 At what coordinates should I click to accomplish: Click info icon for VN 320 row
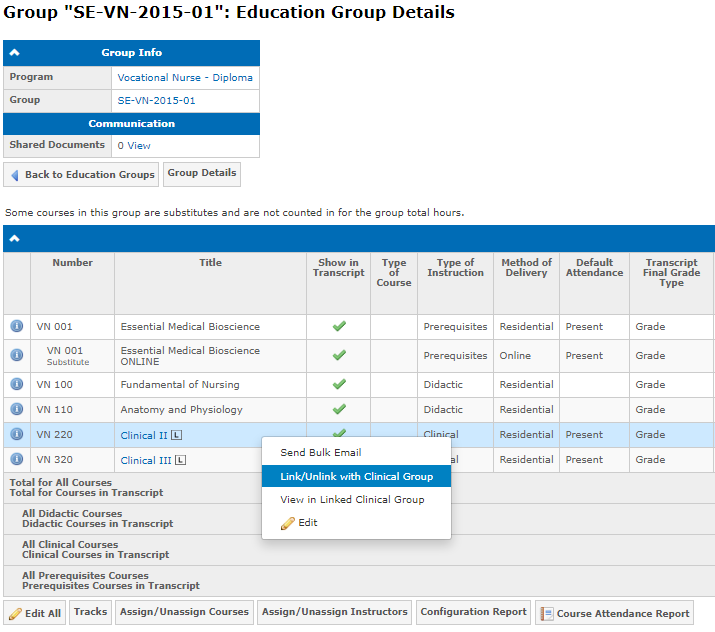(x=17, y=459)
